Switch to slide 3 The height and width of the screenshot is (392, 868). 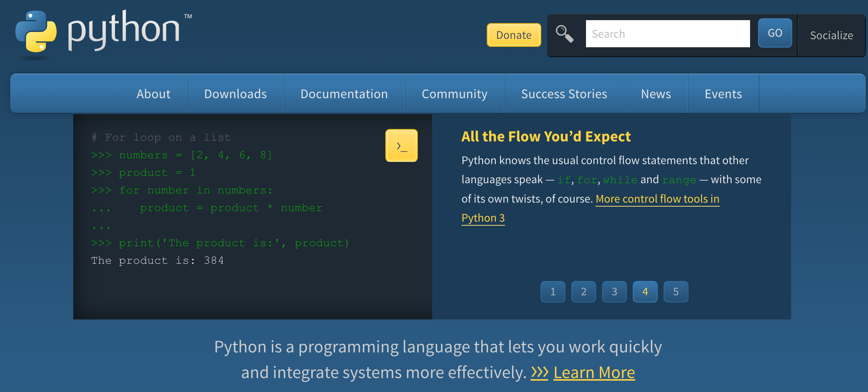[615, 292]
